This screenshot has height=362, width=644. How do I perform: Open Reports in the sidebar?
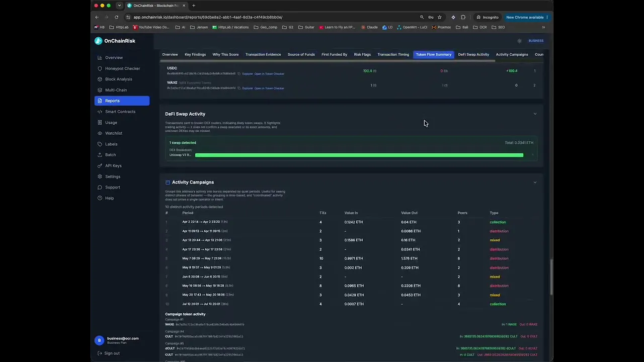coord(122,101)
